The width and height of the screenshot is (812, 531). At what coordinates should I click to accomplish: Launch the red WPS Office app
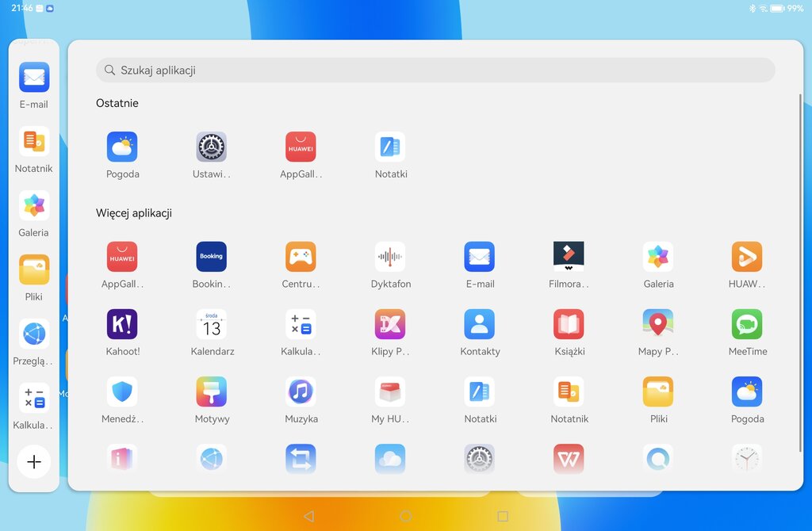[569, 459]
